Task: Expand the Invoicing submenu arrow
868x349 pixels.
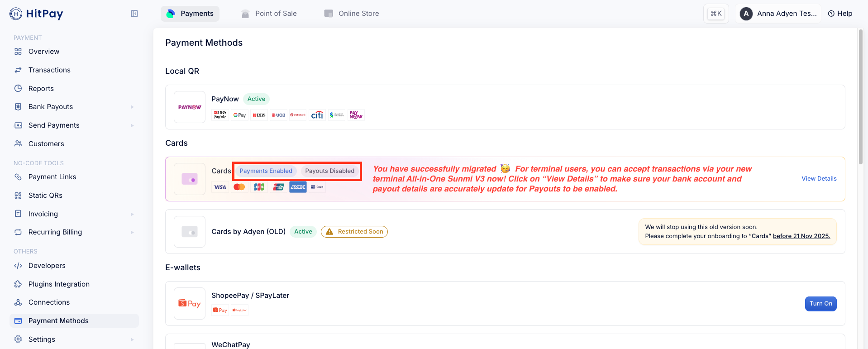Action: 132,214
